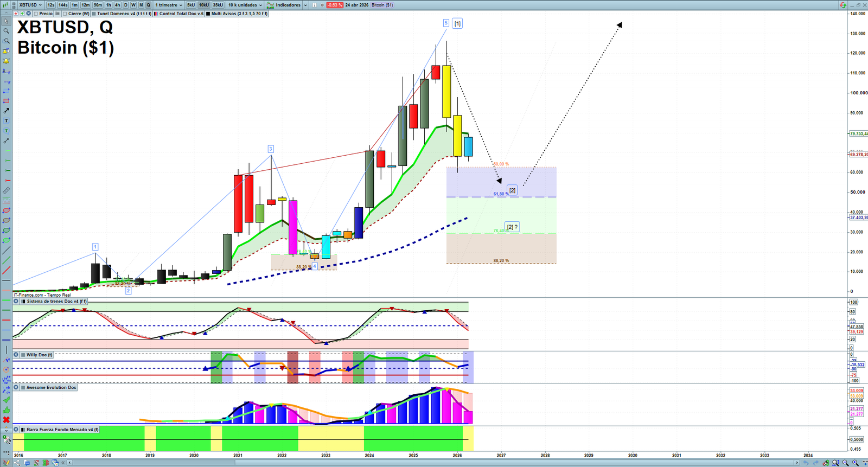The width and height of the screenshot is (868, 467).
Task: Open the 10 k unidades dropdown
Action: 245,5
